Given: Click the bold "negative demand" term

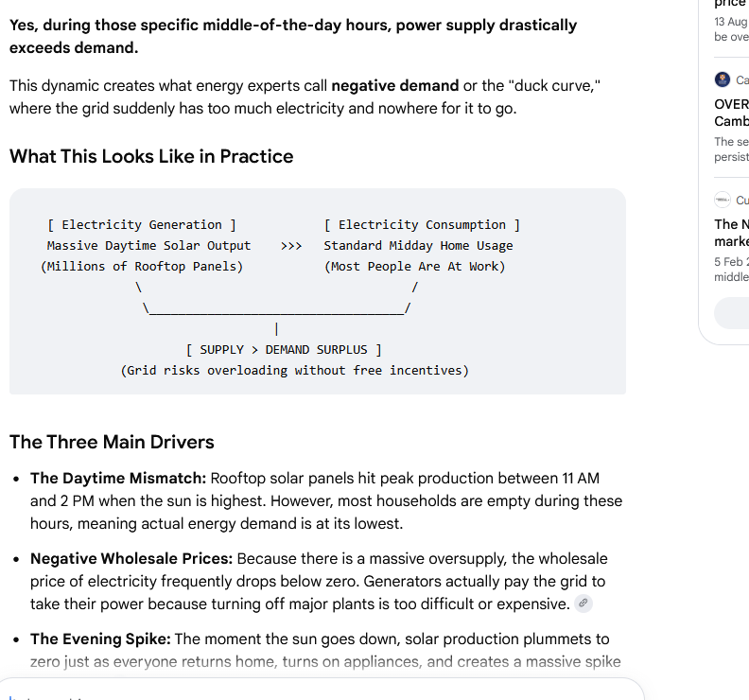Looking at the screenshot, I should (x=395, y=85).
